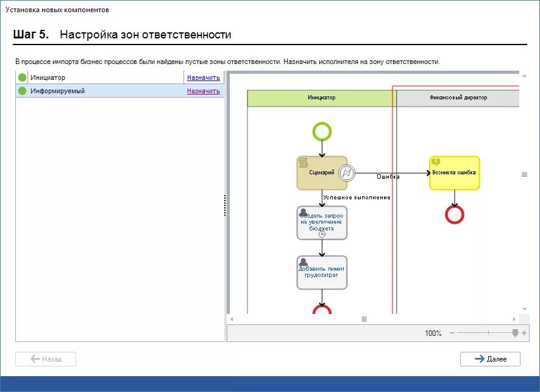Click the Успешное выполнение transition label

coord(357,198)
